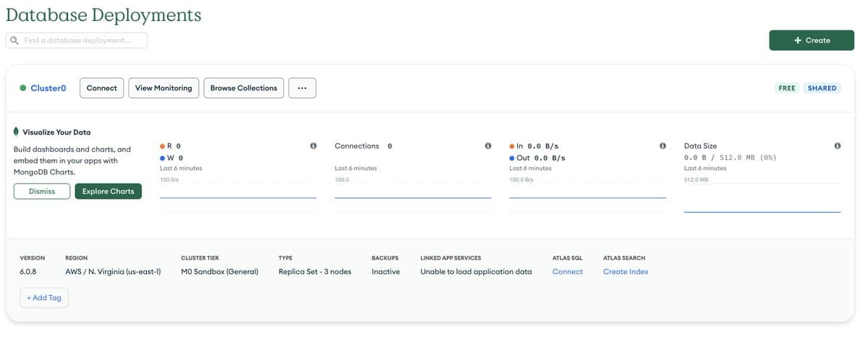Open info icon for Data Size chart
This screenshot has width=868, height=340.
(838, 146)
